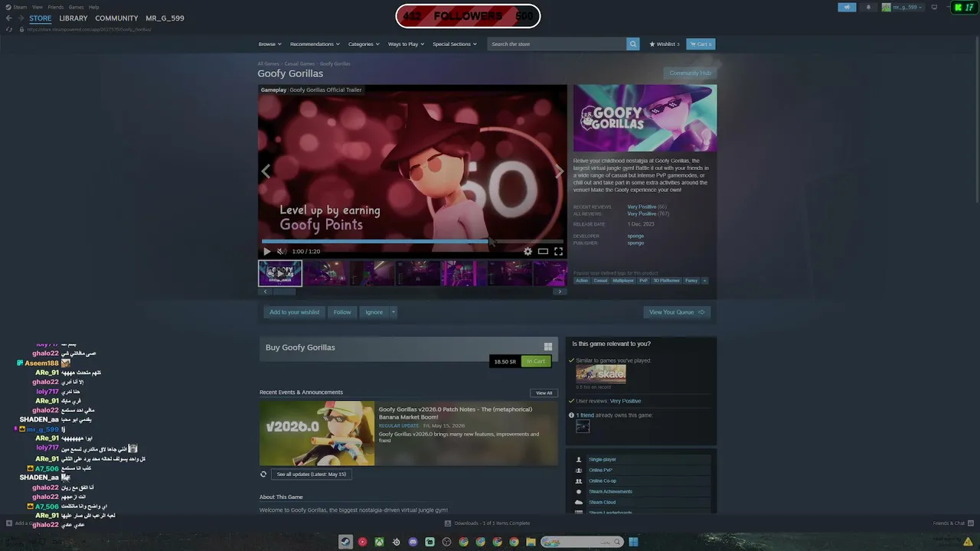Expand more tags with plus button
Screen dimensions: 980x551
tap(705, 281)
